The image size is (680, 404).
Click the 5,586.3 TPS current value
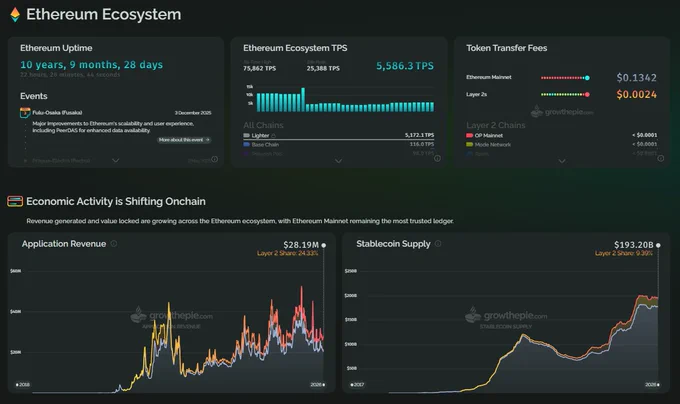tap(405, 66)
